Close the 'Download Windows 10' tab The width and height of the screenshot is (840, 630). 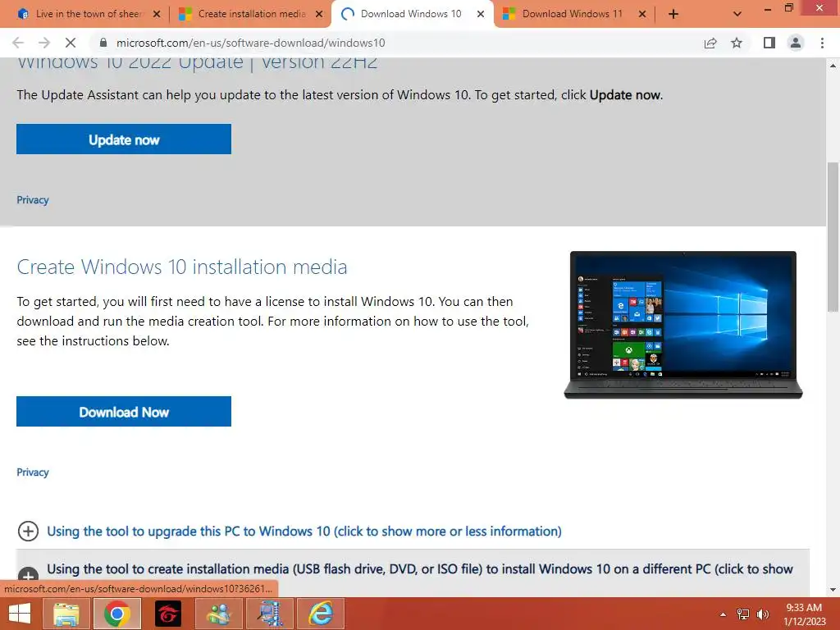click(x=481, y=14)
